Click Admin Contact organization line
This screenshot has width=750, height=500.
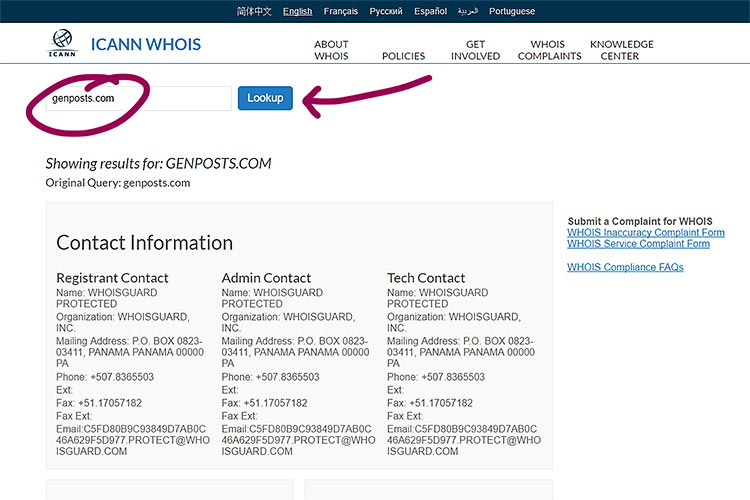288,322
